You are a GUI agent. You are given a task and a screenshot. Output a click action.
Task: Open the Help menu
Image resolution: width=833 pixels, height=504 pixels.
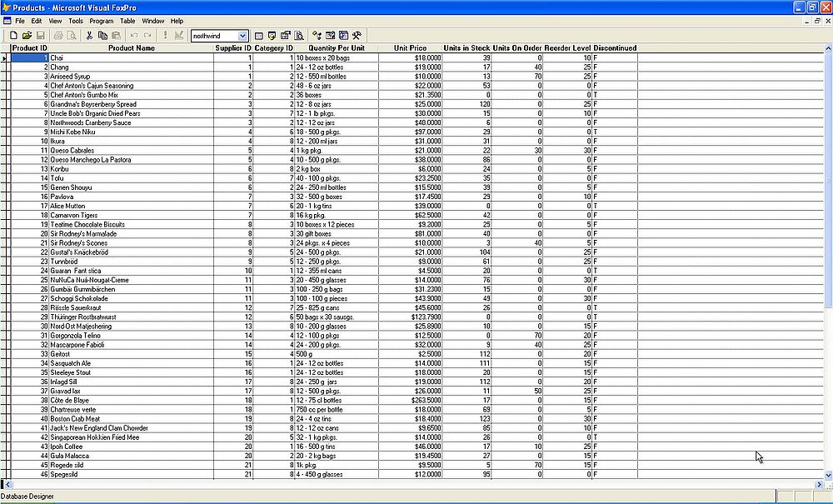click(177, 22)
